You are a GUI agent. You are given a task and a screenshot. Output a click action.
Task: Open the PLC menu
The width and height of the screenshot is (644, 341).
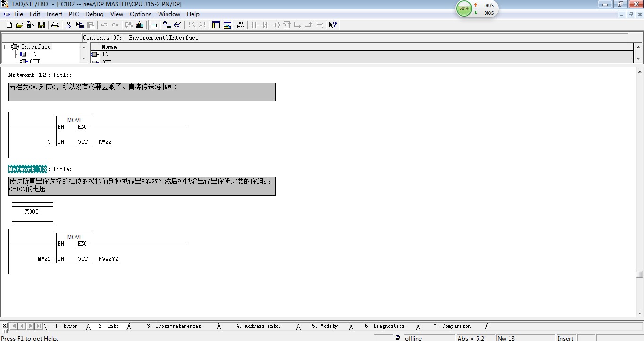[74, 14]
